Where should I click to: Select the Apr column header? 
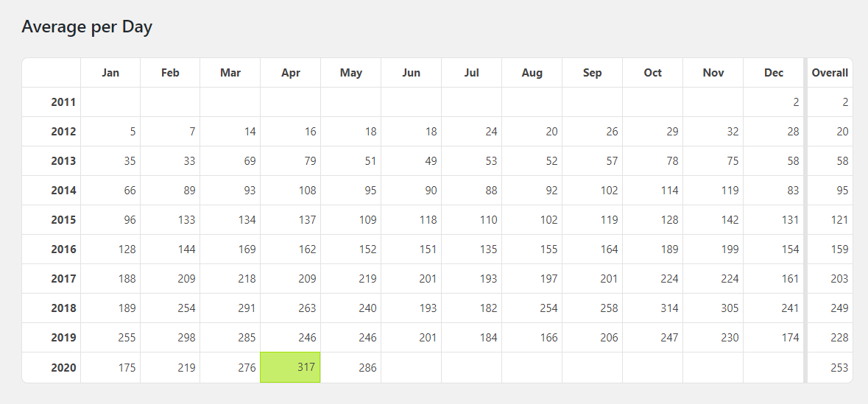(x=291, y=73)
